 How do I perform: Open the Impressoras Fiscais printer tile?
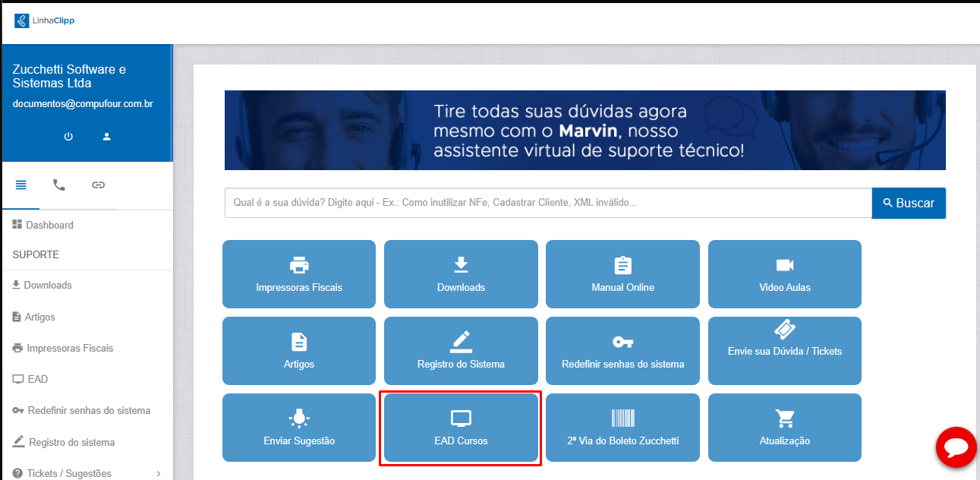[x=299, y=274]
